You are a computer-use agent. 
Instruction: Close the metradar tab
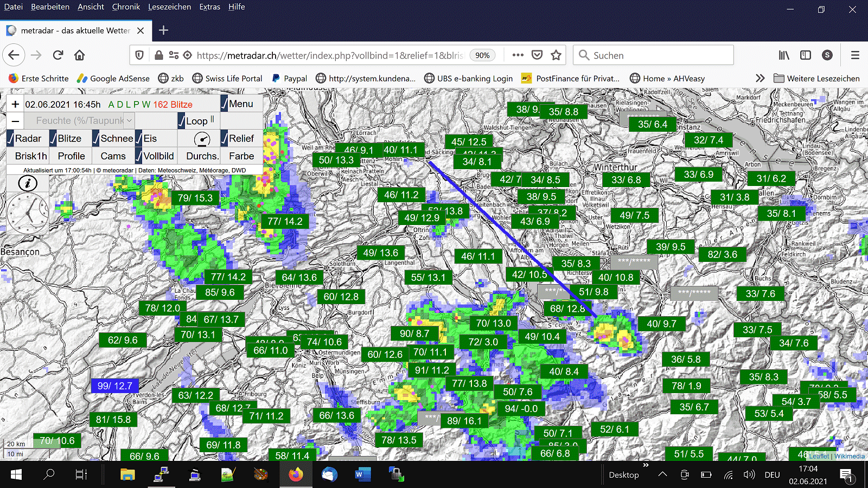click(141, 30)
